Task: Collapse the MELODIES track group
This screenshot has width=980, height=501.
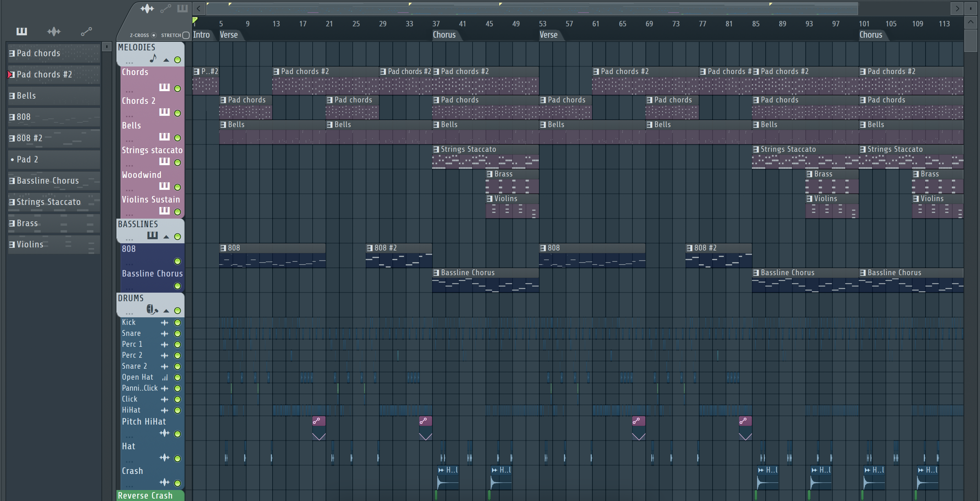Action: (166, 60)
